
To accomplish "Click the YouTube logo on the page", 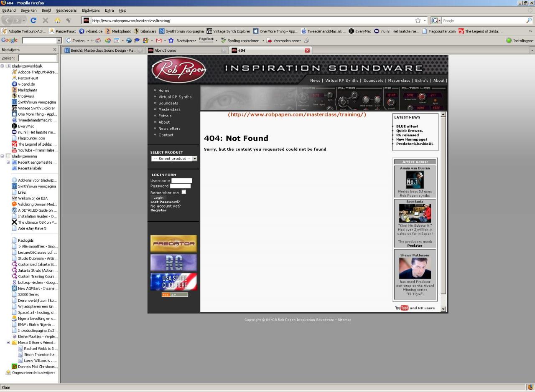I will 402,308.
